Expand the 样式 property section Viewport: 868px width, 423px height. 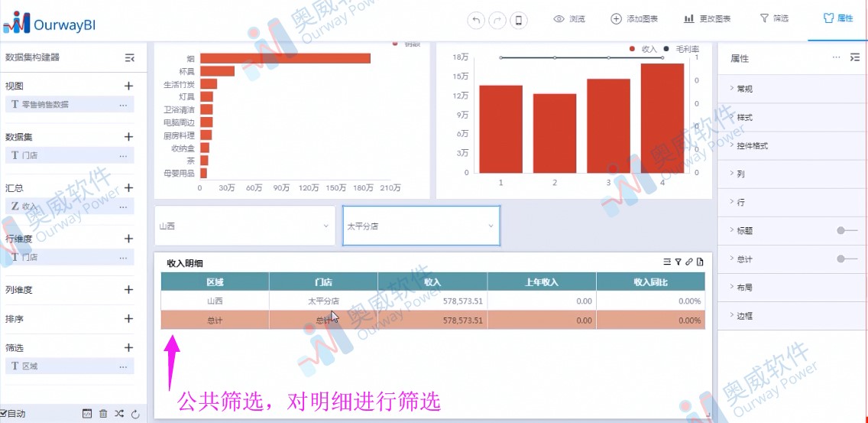(792, 118)
